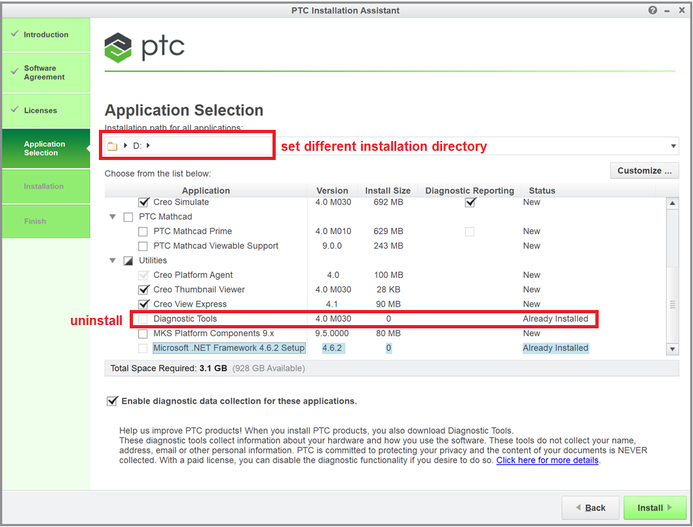Screen dimensions: 693x527
Task: Check the PTC Mathcad group checkbox
Action: click(128, 217)
